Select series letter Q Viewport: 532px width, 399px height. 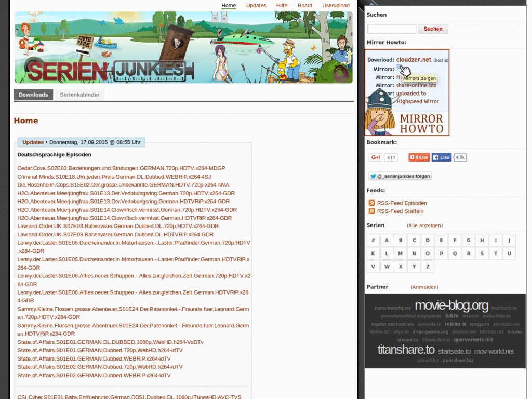click(x=455, y=254)
